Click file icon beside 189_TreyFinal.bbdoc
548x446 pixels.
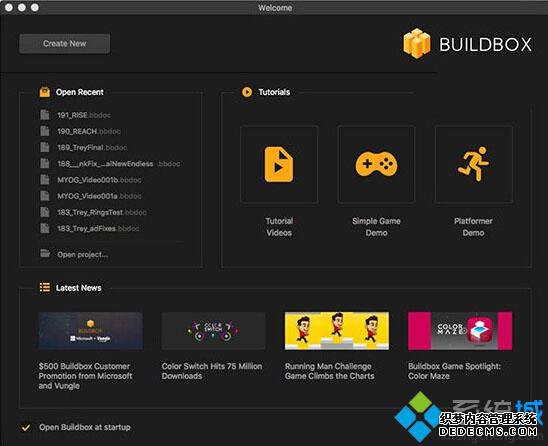point(45,147)
